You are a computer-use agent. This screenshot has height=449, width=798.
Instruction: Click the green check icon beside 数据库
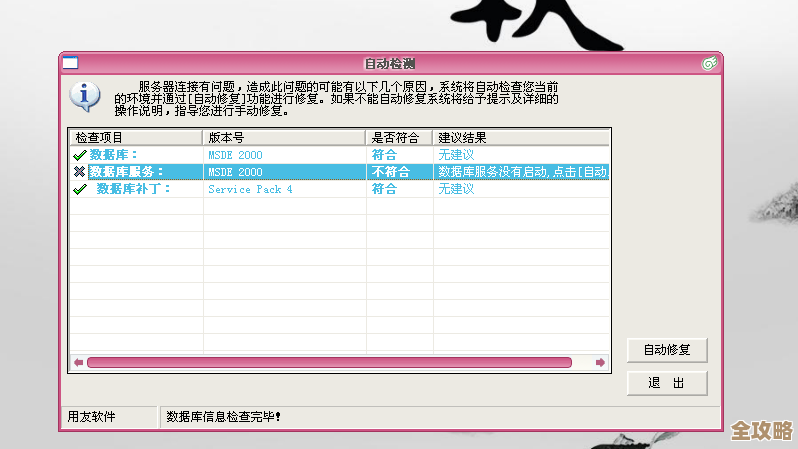(x=79, y=155)
